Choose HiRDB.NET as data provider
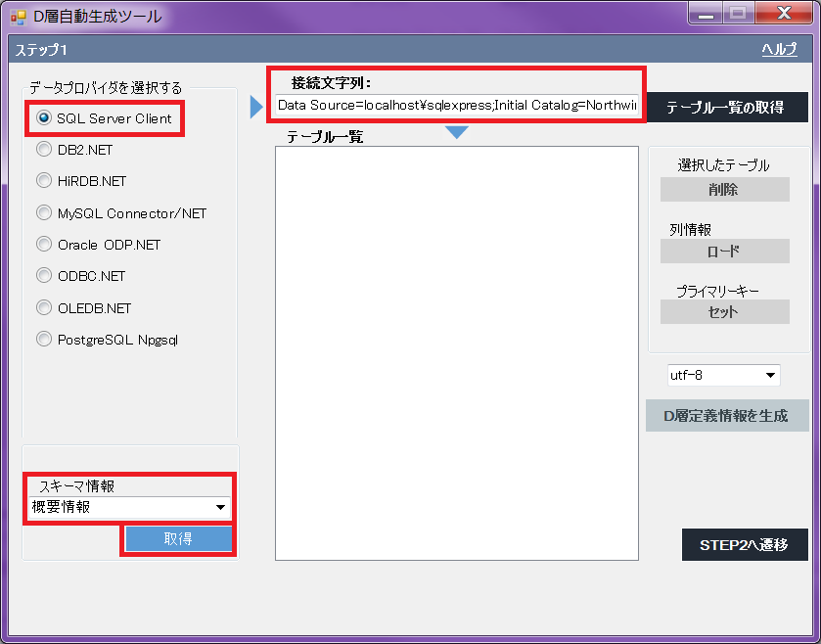 point(44,181)
